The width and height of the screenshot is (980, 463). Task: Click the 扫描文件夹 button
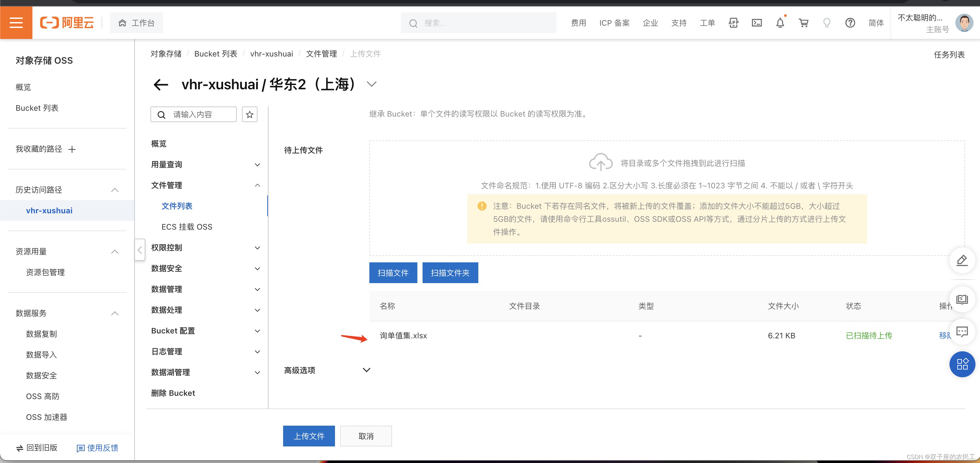pyautogui.click(x=450, y=273)
